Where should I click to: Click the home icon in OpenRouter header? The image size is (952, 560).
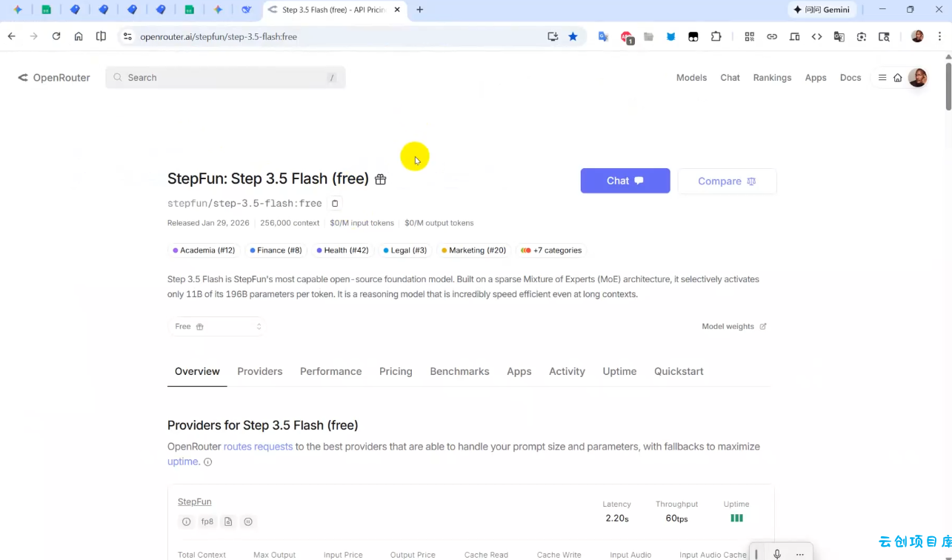897,78
